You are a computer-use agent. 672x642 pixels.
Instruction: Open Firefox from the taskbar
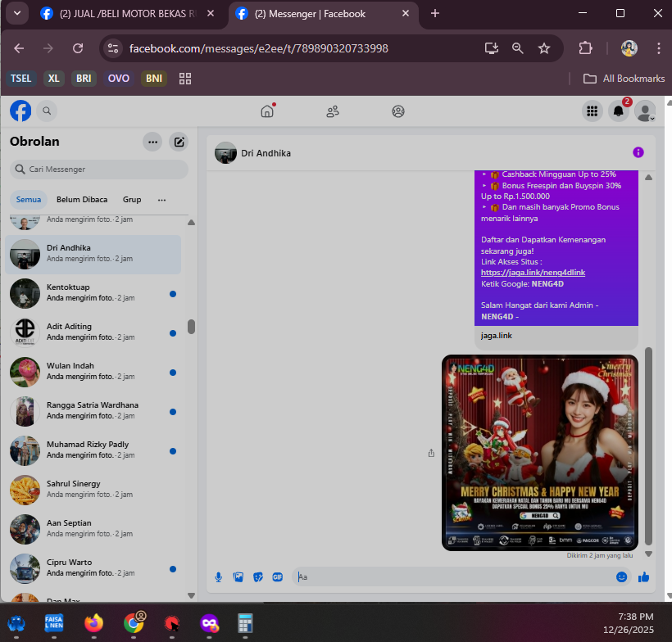pos(93,623)
